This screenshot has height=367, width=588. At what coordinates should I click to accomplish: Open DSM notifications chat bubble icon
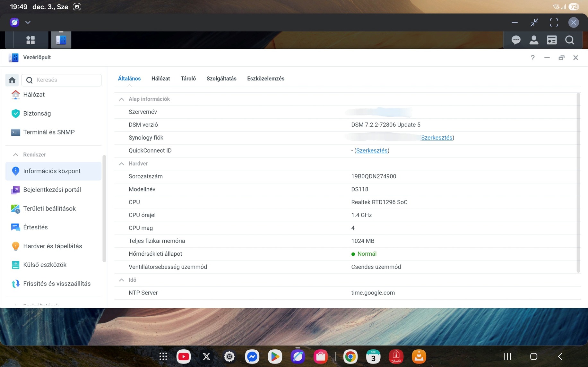pyautogui.click(x=516, y=40)
